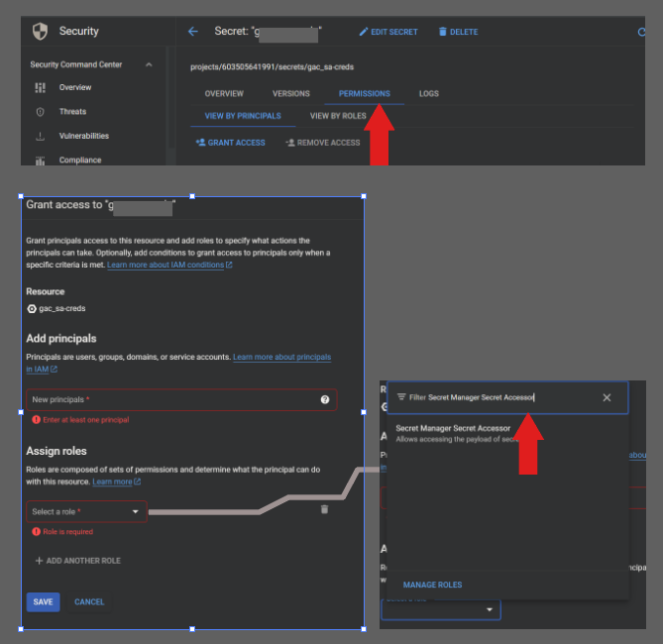663x644 pixels.
Task: Click the gac_sa-creds resource icon
Action: pos(32,309)
